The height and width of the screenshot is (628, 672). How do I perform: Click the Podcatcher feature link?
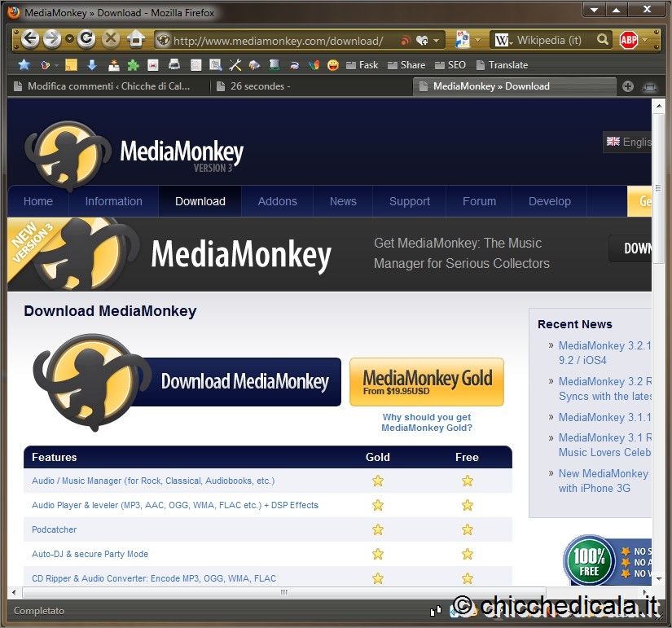click(55, 529)
